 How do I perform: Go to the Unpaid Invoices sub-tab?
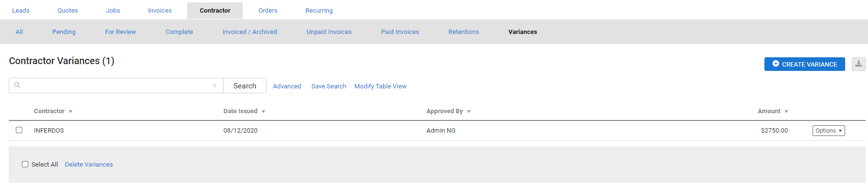(329, 32)
